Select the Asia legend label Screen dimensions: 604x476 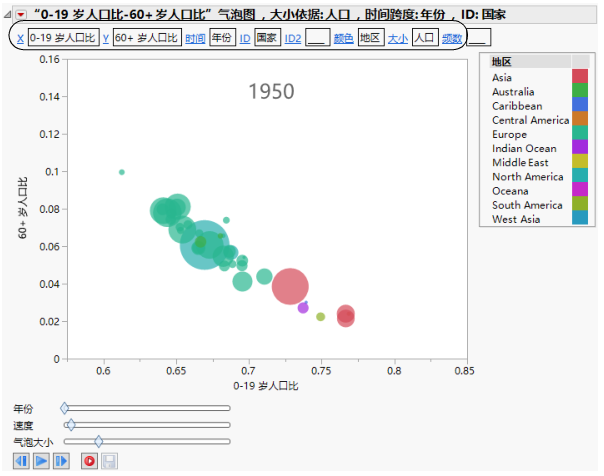pos(502,77)
